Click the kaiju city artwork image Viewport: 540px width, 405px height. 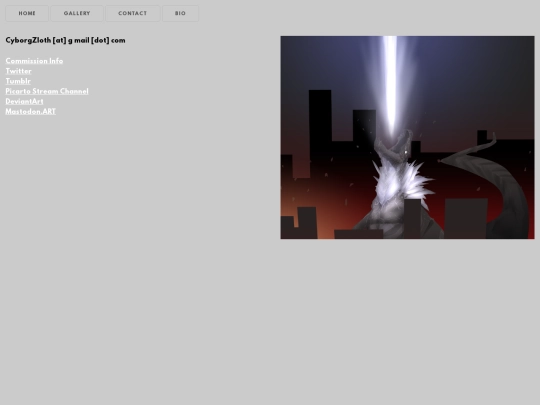click(407, 137)
